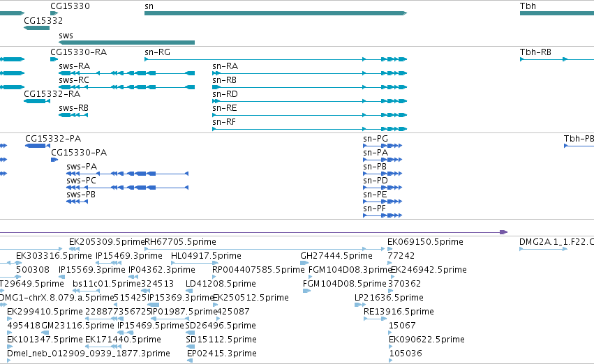This screenshot has height=364, width=594.
Task: Select transcript sn-RG
Action: pos(276,59)
